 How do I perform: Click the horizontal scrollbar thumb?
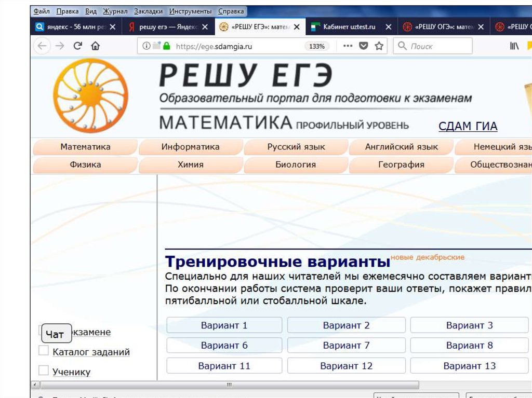click(230, 385)
